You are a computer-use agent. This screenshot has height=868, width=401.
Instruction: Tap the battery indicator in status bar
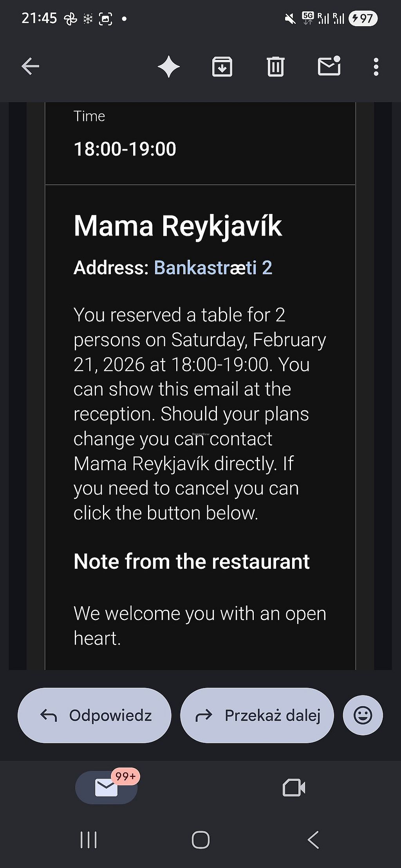tap(363, 18)
